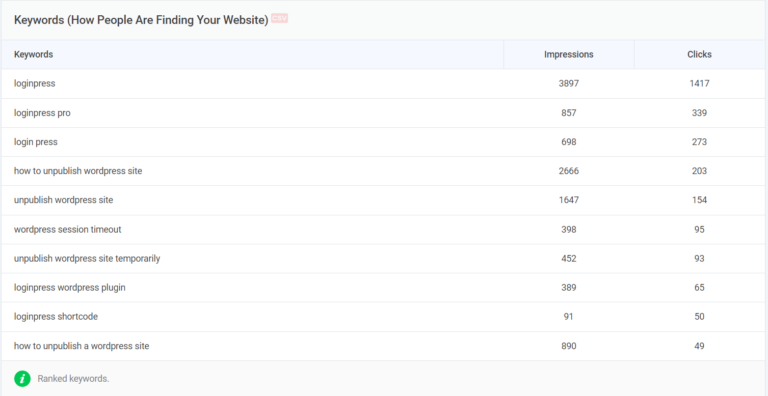Click the 'Ranked keywords.' note text
Viewport: 768px width, 396px height.
click(73, 379)
